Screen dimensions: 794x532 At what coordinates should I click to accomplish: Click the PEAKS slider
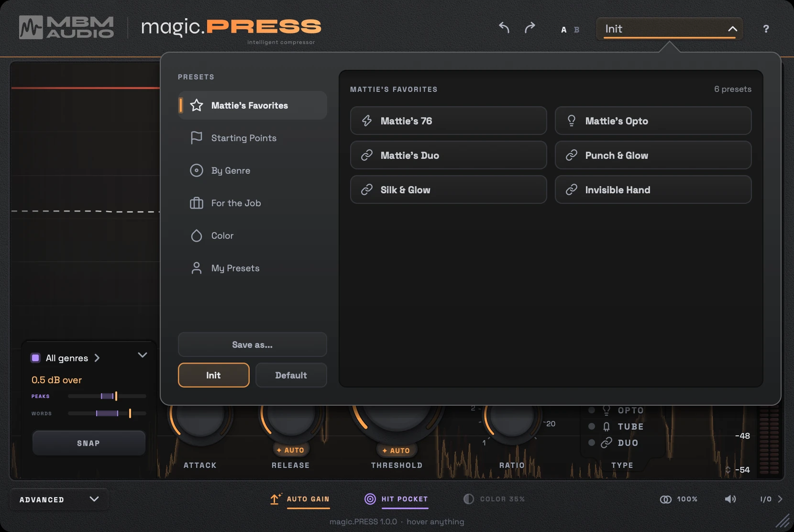pos(107,396)
